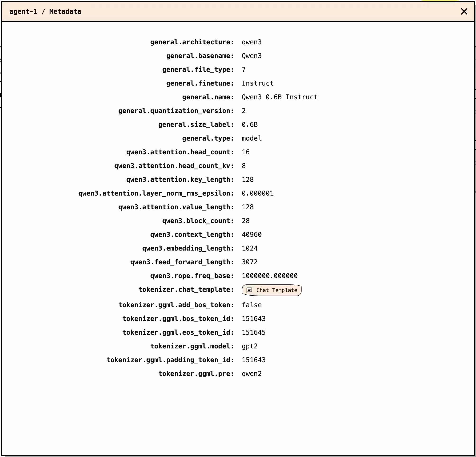476x457 pixels.
Task: Click value 'Qwen3 0.6B Instruct'
Action: tap(279, 97)
